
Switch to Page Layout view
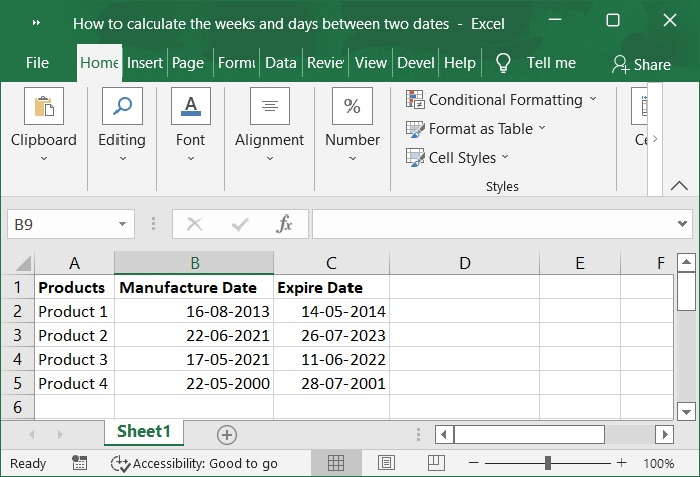pyautogui.click(x=386, y=463)
